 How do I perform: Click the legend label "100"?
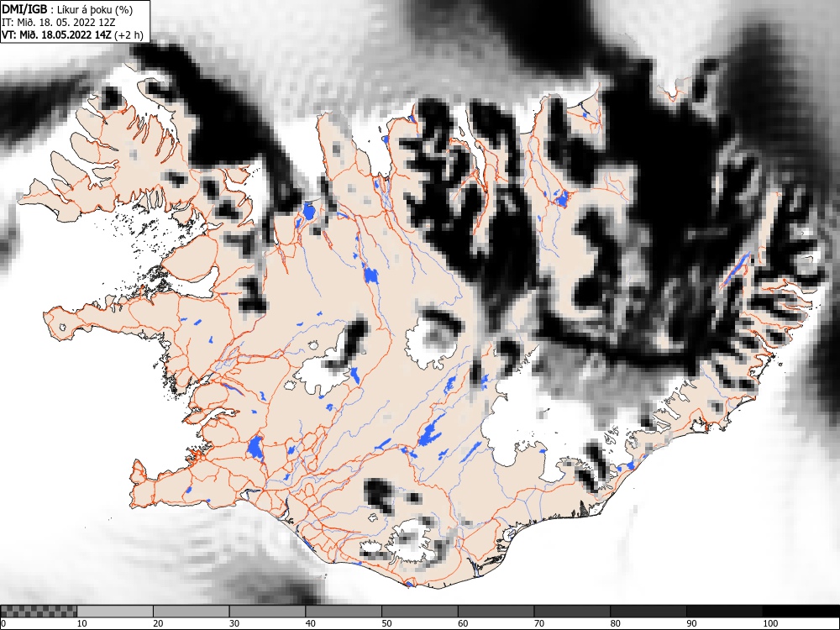click(769, 623)
